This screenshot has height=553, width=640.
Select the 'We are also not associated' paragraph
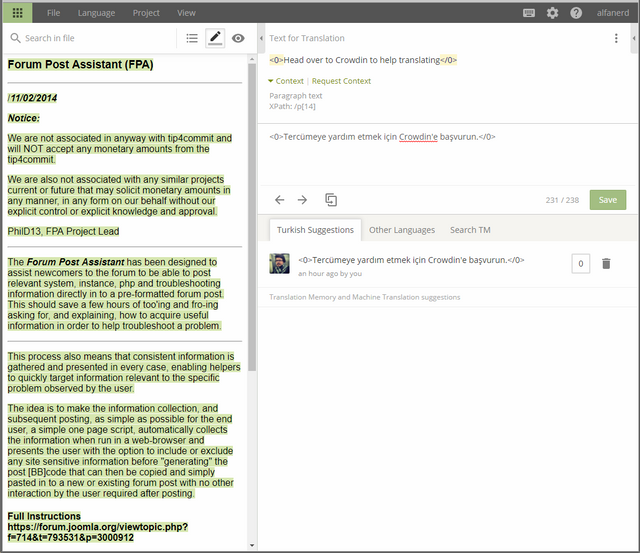point(119,195)
